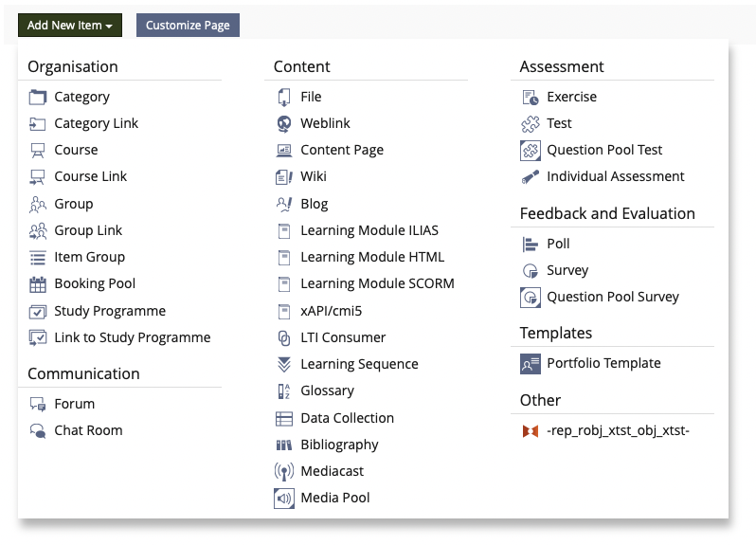Choose Question Pool Survey item
The height and width of the screenshot is (545, 756).
click(x=612, y=297)
